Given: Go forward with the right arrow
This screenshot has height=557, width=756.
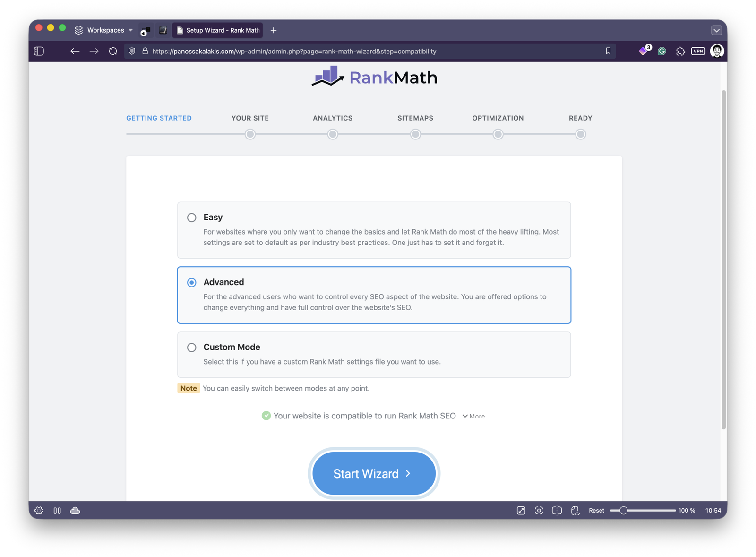Looking at the screenshot, I should click(94, 51).
